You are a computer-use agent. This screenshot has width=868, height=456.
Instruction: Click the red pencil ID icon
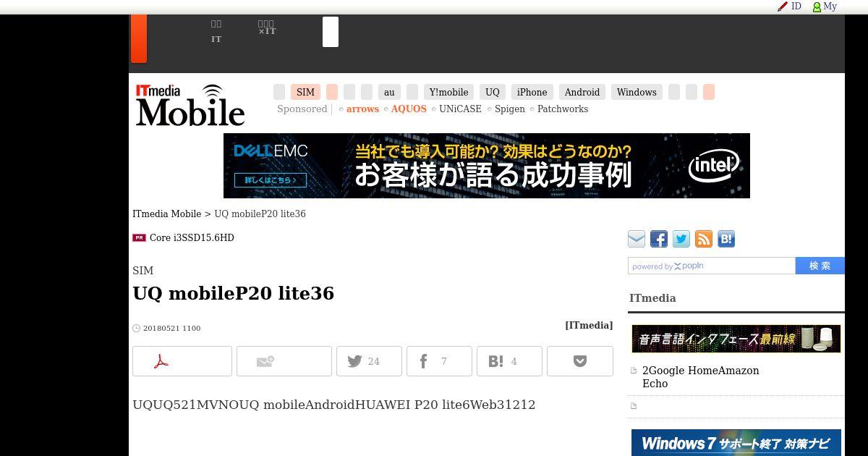782,7
